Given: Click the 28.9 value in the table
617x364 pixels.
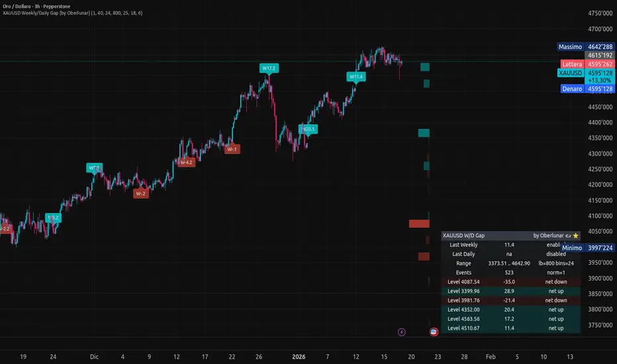Looking at the screenshot, I should tap(509, 291).
